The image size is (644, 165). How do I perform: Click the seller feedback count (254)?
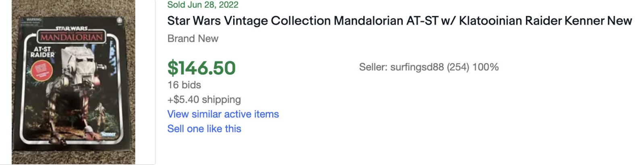point(458,67)
